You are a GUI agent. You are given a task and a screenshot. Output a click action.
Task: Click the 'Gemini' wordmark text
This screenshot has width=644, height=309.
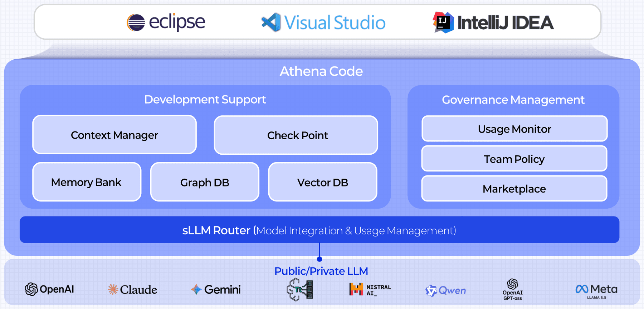click(x=223, y=289)
